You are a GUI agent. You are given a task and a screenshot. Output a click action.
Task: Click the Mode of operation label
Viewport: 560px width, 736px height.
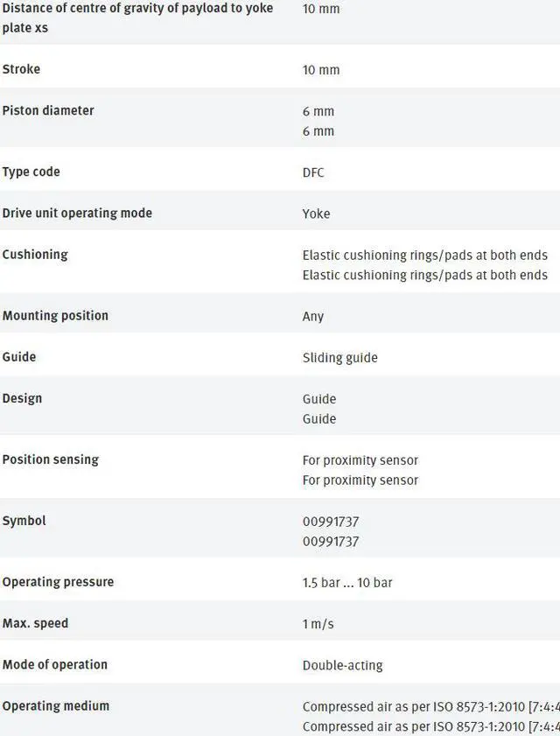[55, 663]
